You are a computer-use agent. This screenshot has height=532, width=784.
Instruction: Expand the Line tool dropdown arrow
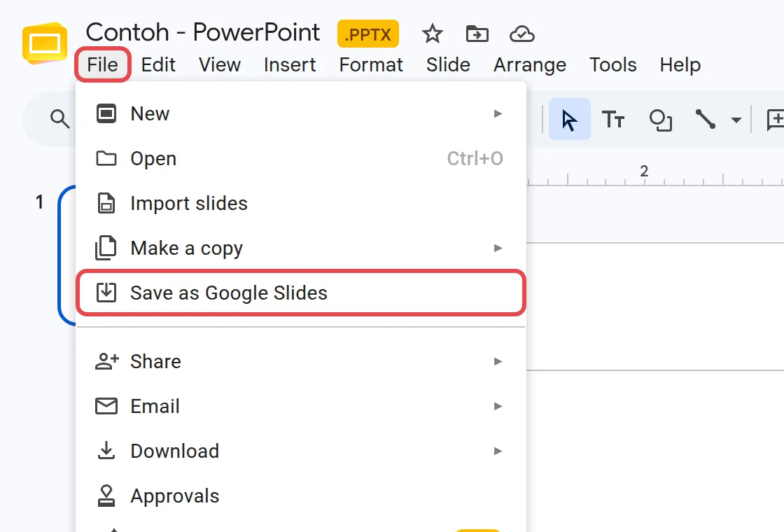[736, 120]
